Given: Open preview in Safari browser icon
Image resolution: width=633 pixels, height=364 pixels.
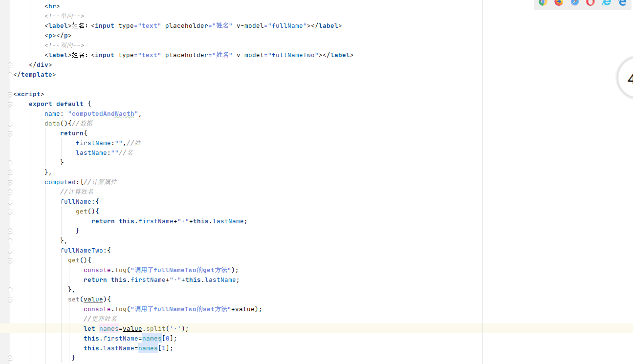Looking at the screenshot, I should [575, 2].
